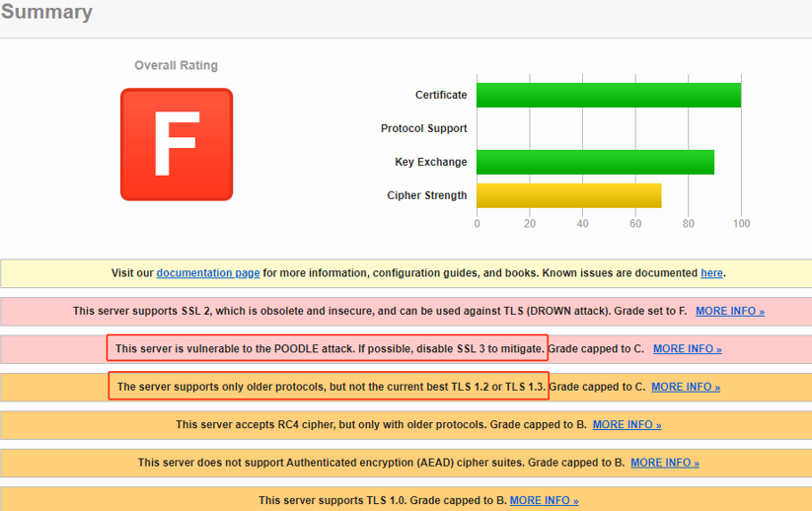Viewport: 812px width, 511px height.
Task: Click the highlighted POODLE attack message text
Action: point(329,349)
